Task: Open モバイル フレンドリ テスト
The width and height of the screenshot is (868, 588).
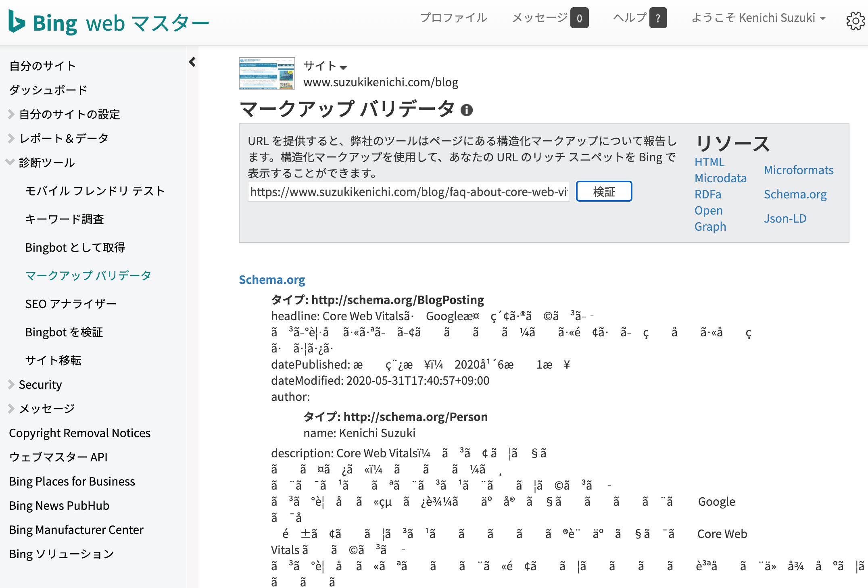Action: [x=95, y=191]
